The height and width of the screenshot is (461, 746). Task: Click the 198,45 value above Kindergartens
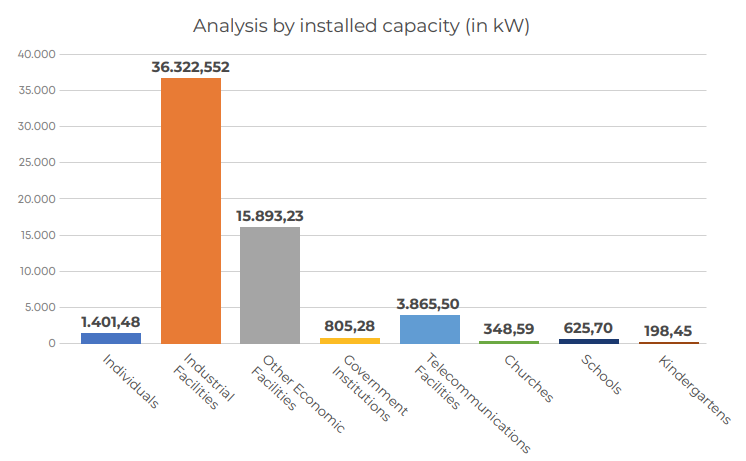[668, 330]
